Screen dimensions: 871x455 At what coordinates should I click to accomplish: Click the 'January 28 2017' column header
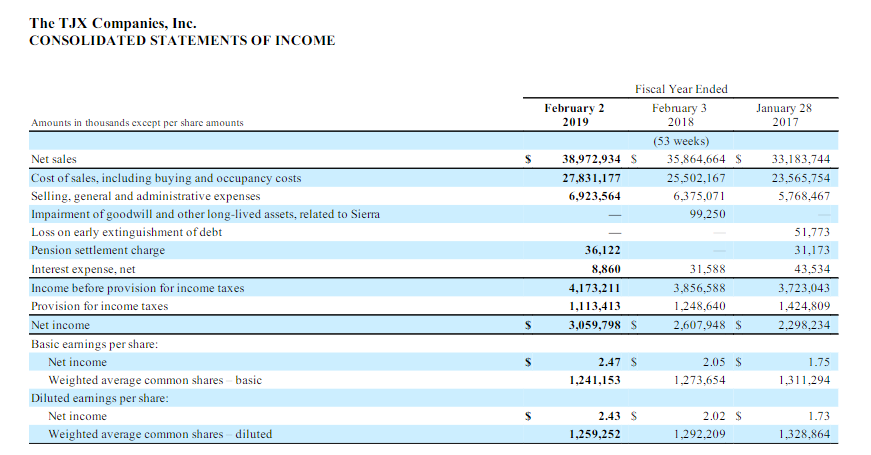[784, 115]
